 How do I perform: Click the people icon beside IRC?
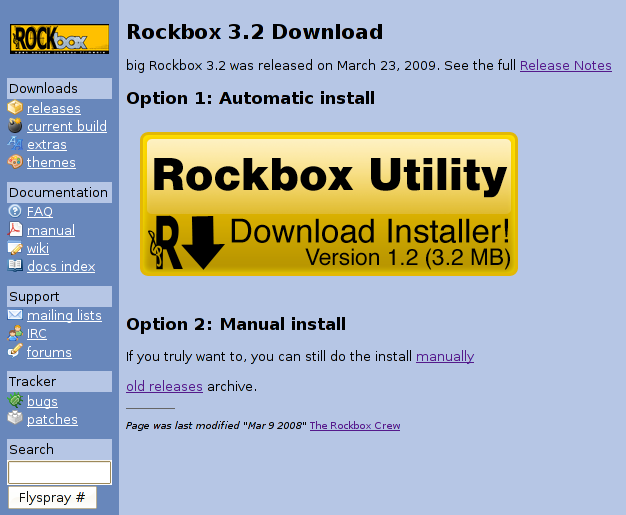pos(15,333)
